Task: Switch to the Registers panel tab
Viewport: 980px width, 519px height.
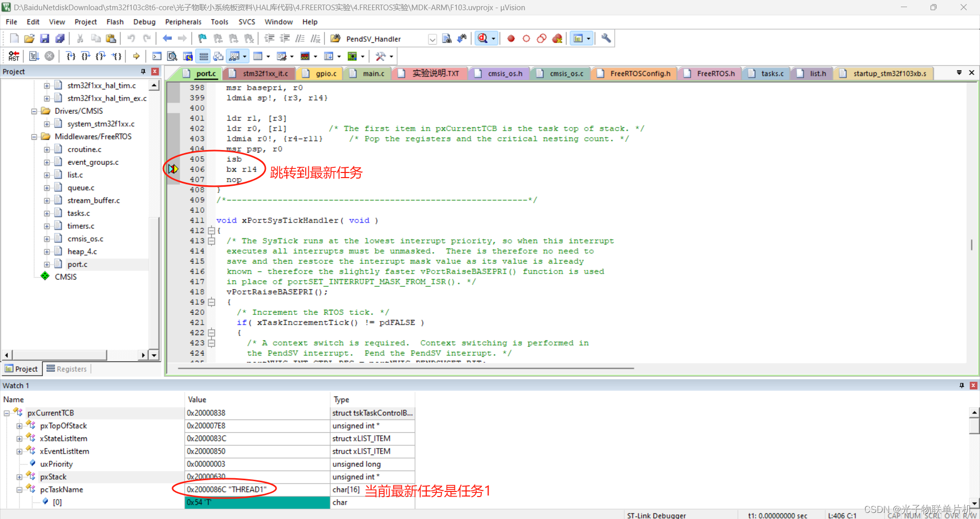Action: pos(67,368)
